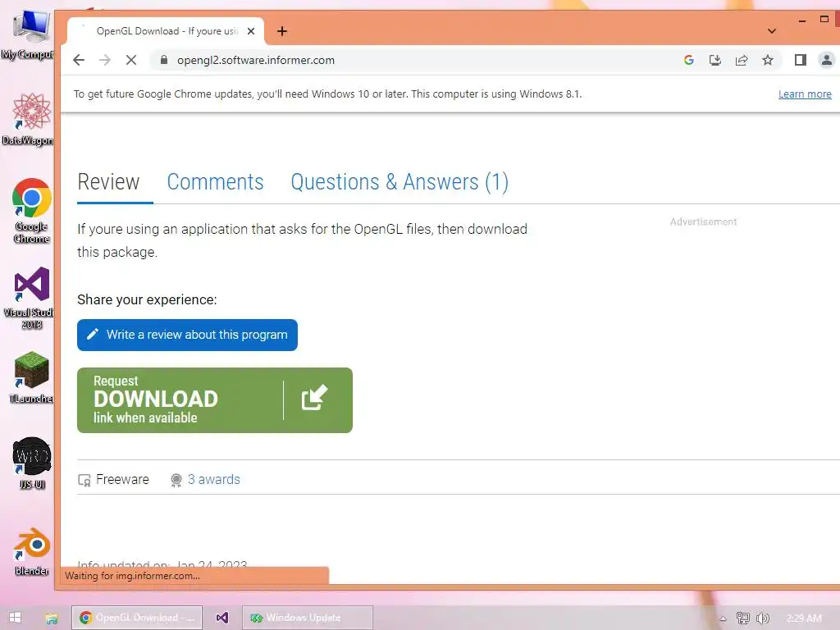840x630 pixels.
Task: Open the 3 awards link
Action: (x=213, y=479)
